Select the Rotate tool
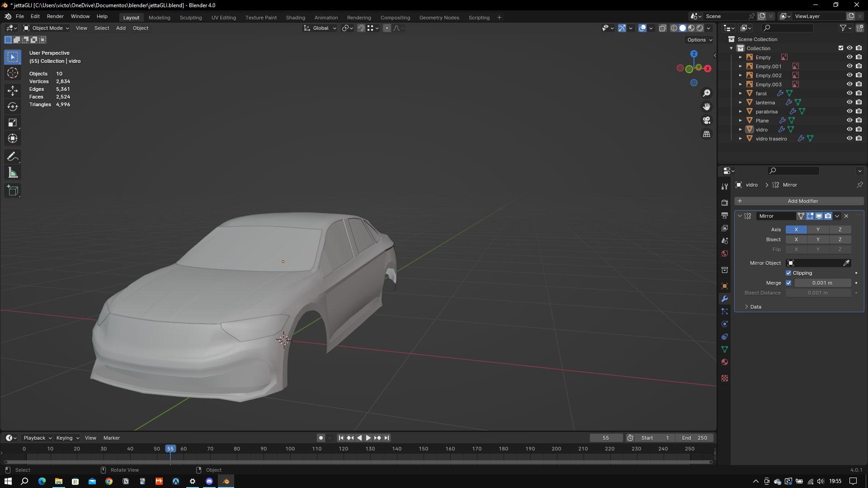868x488 pixels. pos(13,107)
